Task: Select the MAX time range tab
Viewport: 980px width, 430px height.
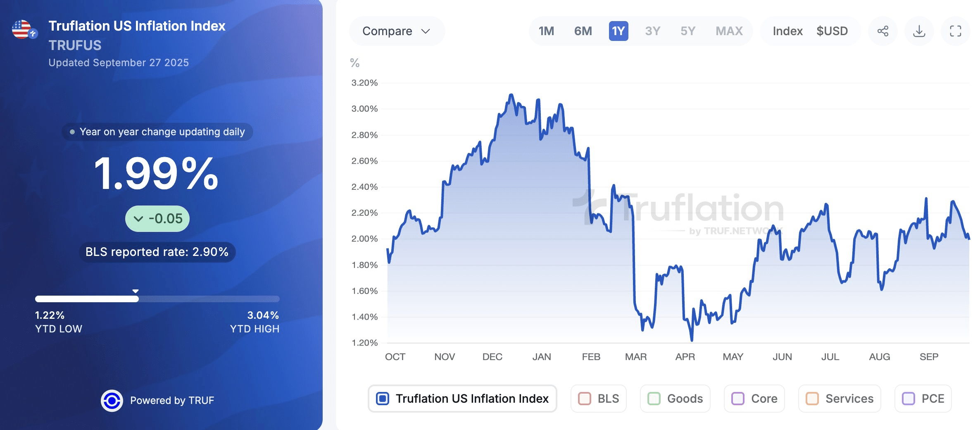Action: 728,31
